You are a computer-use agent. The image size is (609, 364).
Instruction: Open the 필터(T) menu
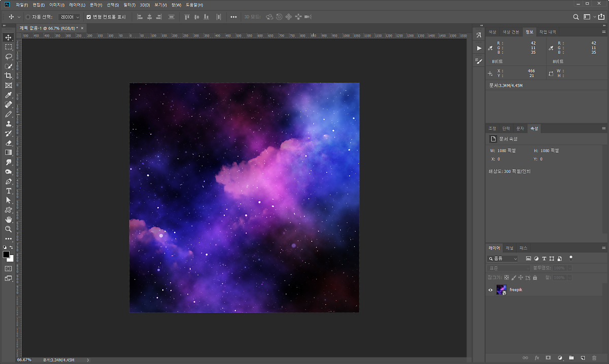(129, 5)
